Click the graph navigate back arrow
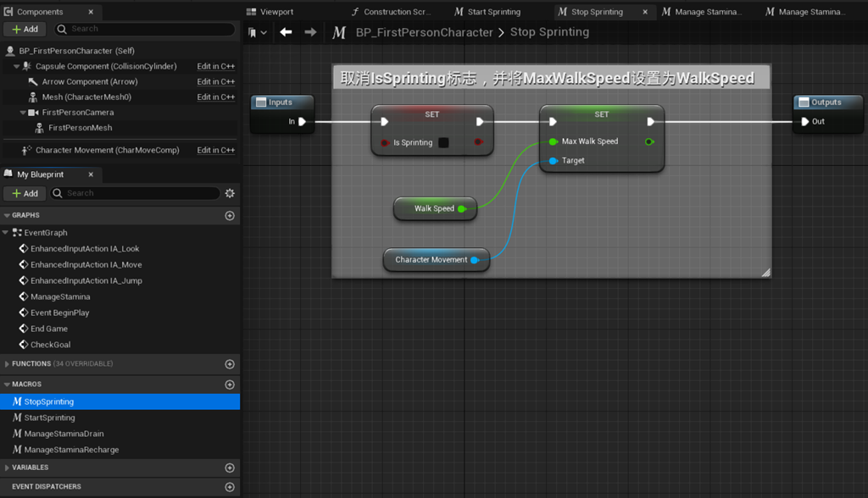The image size is (868, 498). click(286, 32)
